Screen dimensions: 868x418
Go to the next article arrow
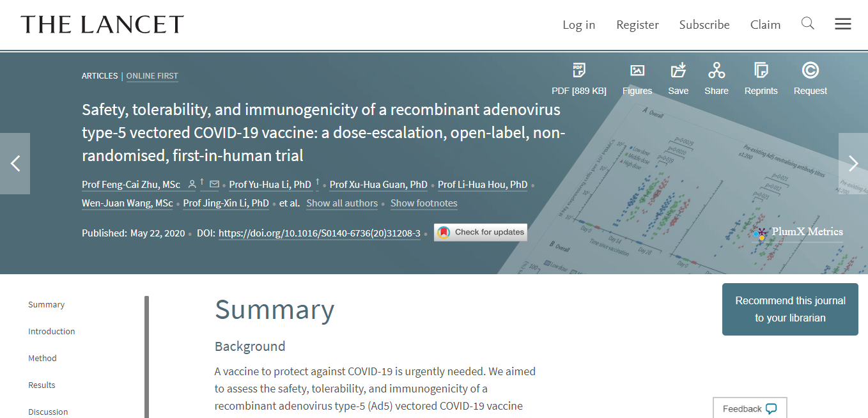(853, 164)
